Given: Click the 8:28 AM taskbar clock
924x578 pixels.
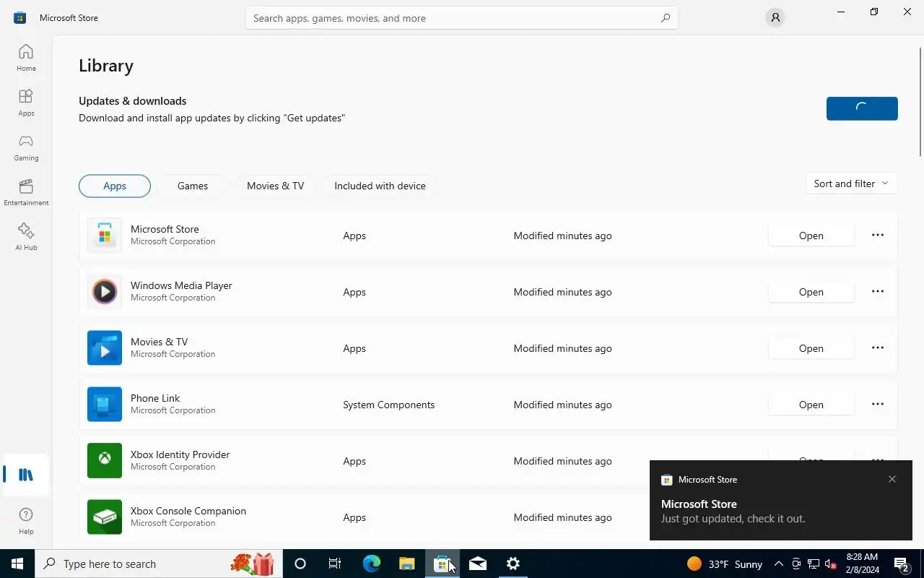Looking at the screenshot, I should [x=860, y=564].
